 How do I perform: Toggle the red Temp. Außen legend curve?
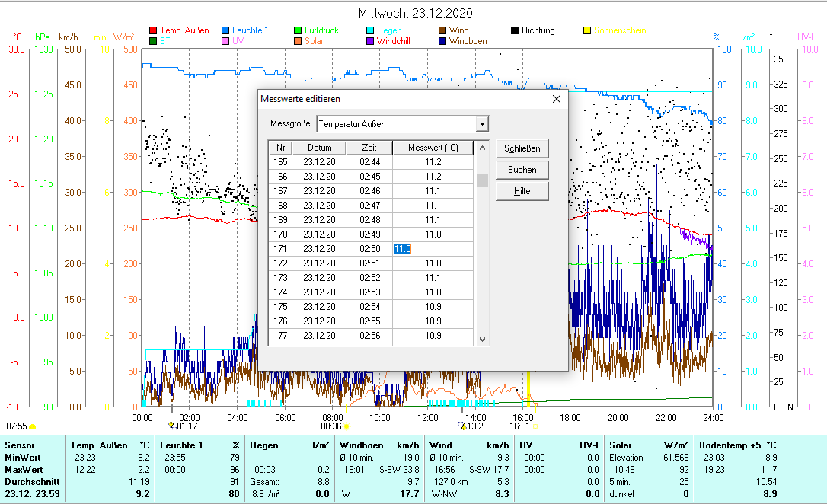point(152,31)
